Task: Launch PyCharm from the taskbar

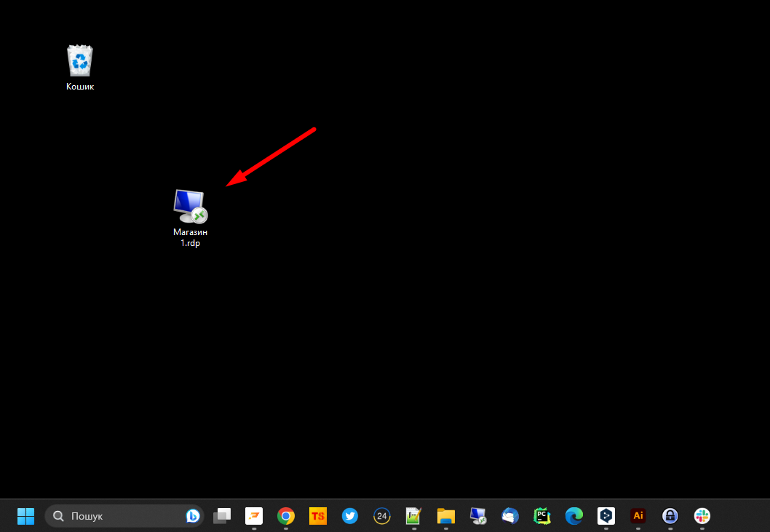Action: [x=542, y=516]
